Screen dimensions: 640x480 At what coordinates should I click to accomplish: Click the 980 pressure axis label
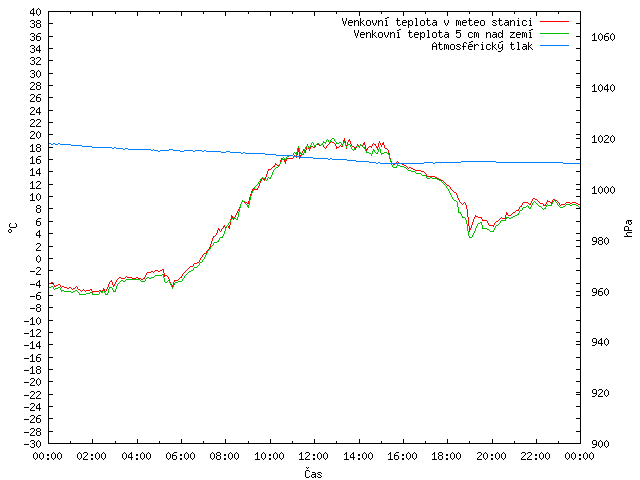pos(600,241)
